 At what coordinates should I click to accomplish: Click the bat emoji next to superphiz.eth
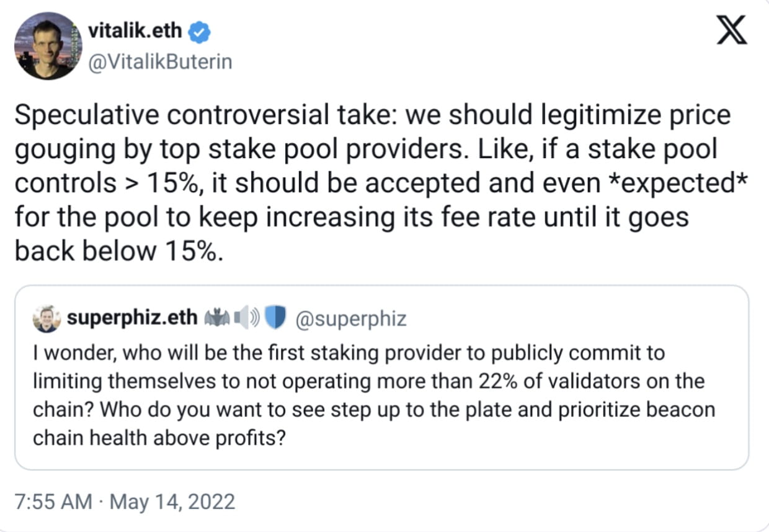(218, 319)
